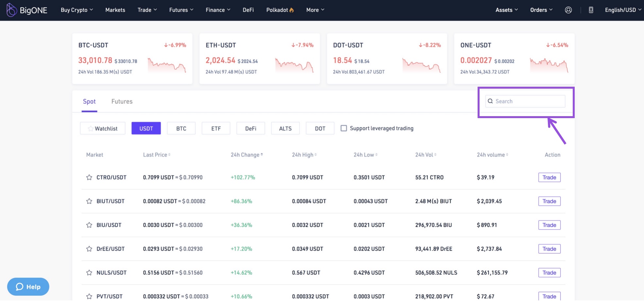Sort by Last Price column arrows
Screen dimensions: 644x301
click(x=169, y=155)
